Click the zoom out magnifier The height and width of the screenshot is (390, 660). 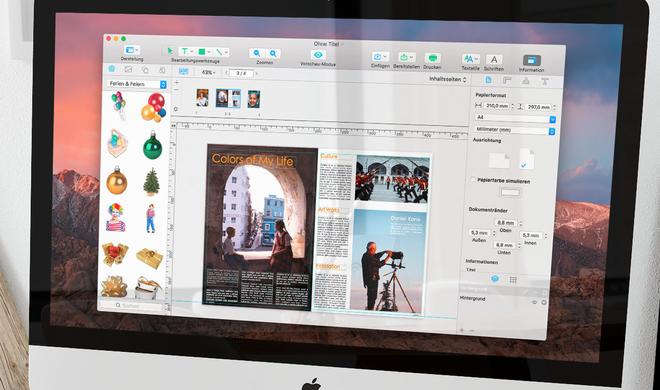click(256, 53)
